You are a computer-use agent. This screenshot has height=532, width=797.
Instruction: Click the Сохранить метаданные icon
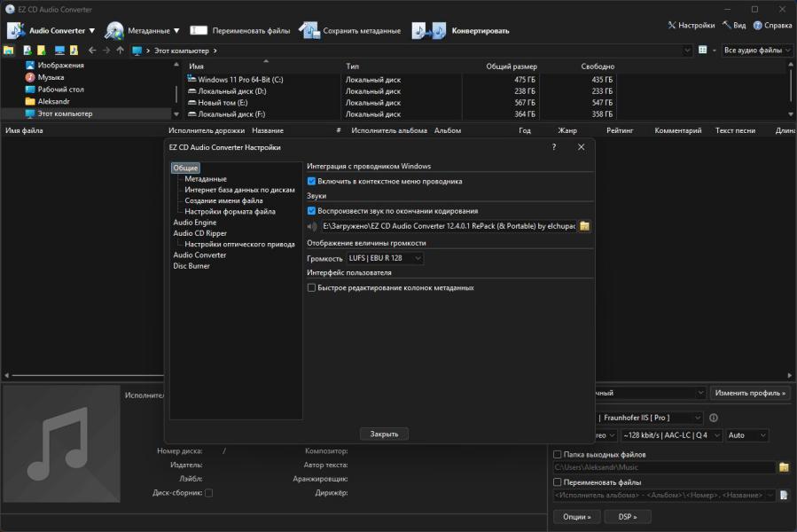(x=309, y=30)
